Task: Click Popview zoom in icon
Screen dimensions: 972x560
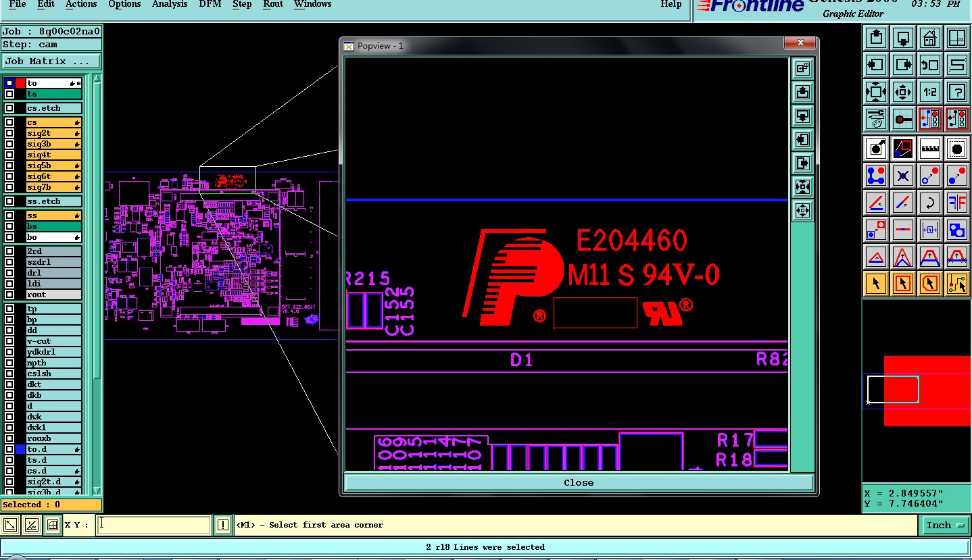Action: coord(802,186)
